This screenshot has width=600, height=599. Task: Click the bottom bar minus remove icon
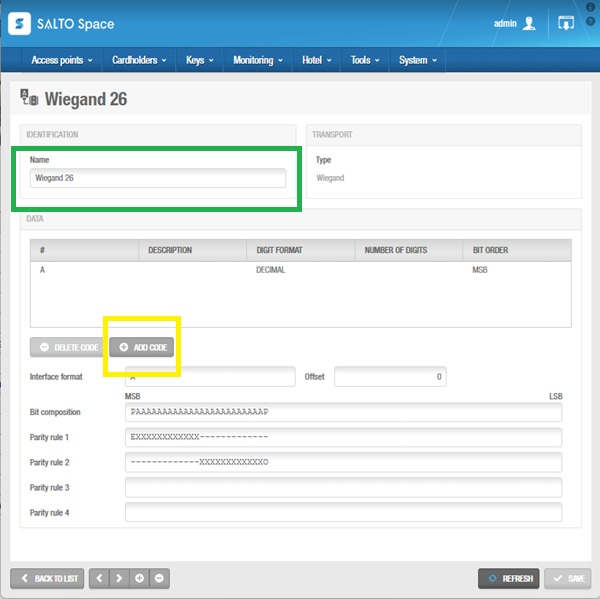(159, 578)
